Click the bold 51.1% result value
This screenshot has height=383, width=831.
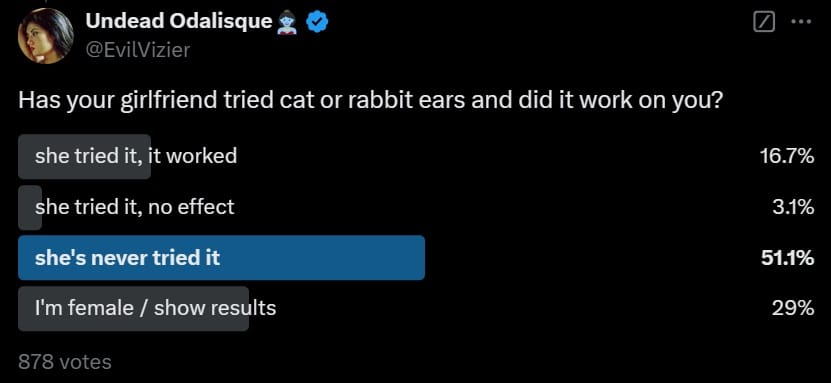tap(786, 258)
